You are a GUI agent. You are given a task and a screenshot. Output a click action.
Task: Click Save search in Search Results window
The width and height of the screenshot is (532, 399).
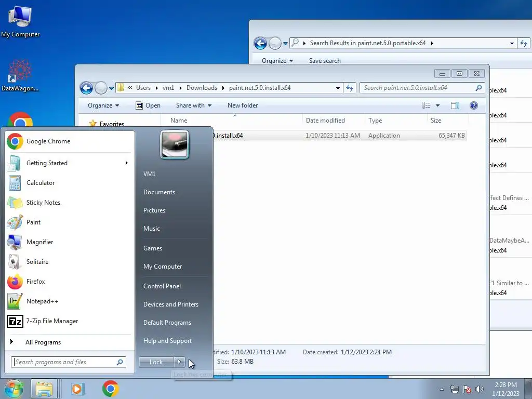tap(325, 61)
